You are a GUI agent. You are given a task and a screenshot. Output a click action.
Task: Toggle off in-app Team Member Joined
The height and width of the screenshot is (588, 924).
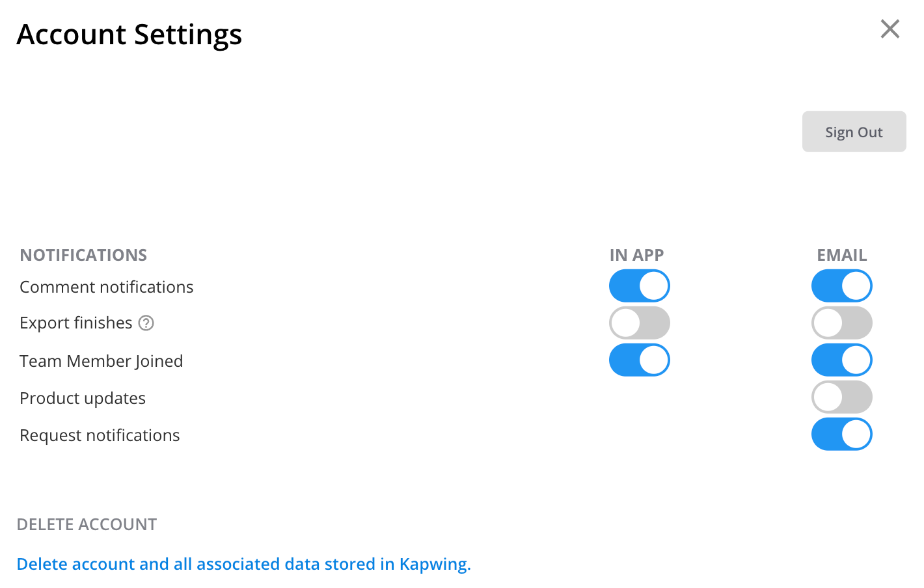point(639,360)
